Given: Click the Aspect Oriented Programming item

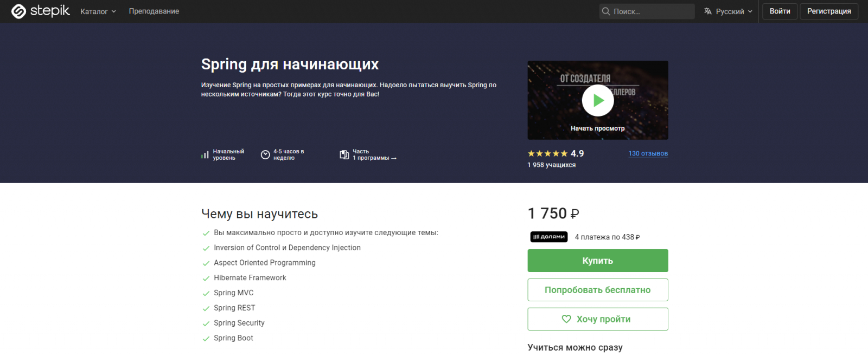Looking at the screenshot, I should (265, 263).
